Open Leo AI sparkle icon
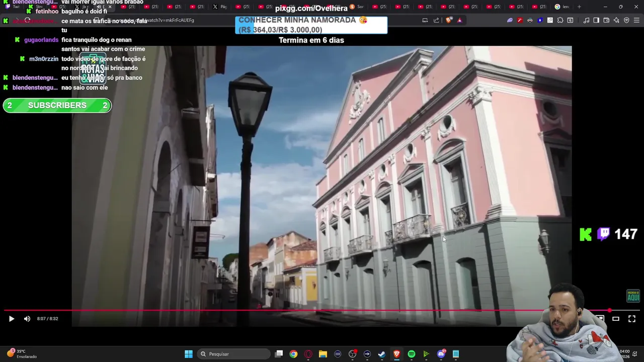This screenshot has width=644, height=362. pos(616,20)
